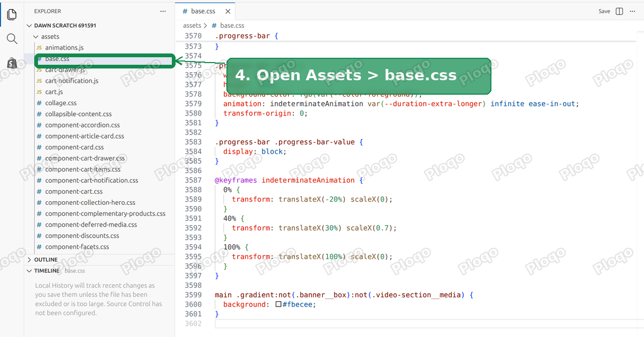Click the #fbecee color swatch box

[x=278, y=304]
